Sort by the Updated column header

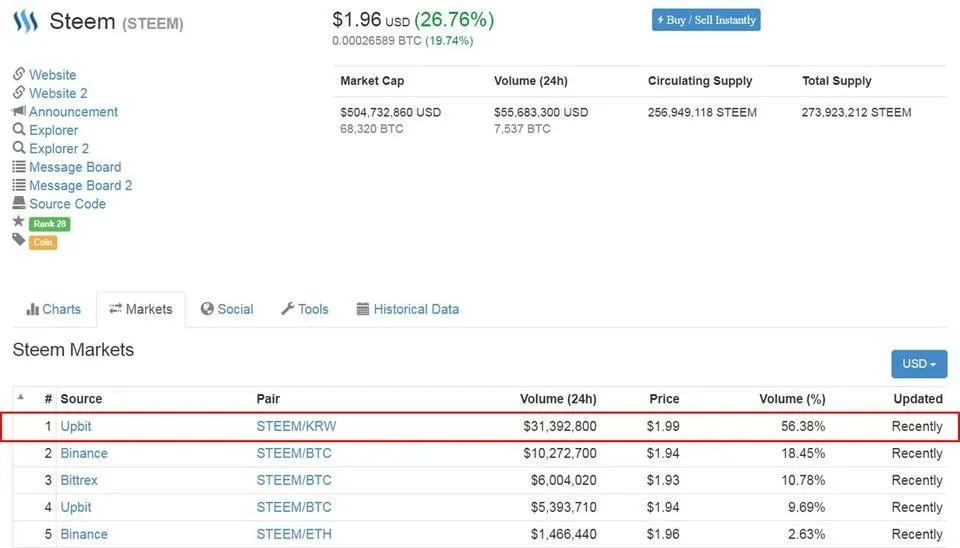pos(918,399)
